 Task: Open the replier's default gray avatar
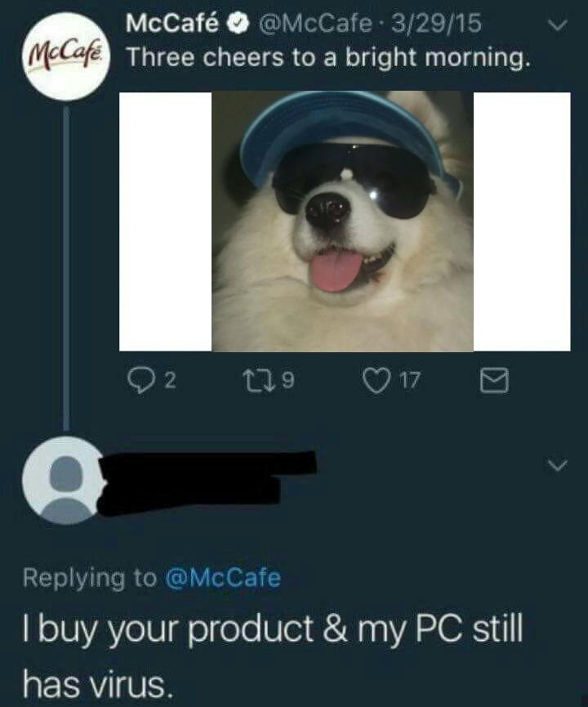point(66,480)
